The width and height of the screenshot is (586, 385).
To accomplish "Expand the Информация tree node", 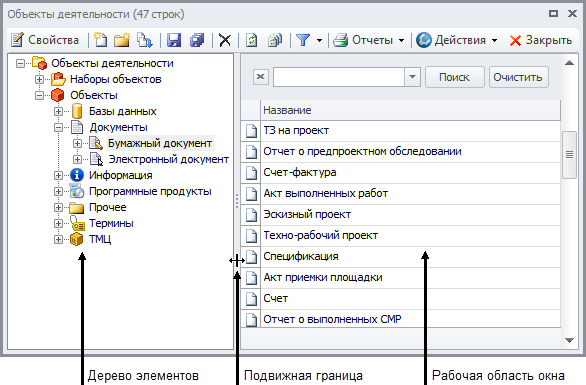I will tap(58, 175).
